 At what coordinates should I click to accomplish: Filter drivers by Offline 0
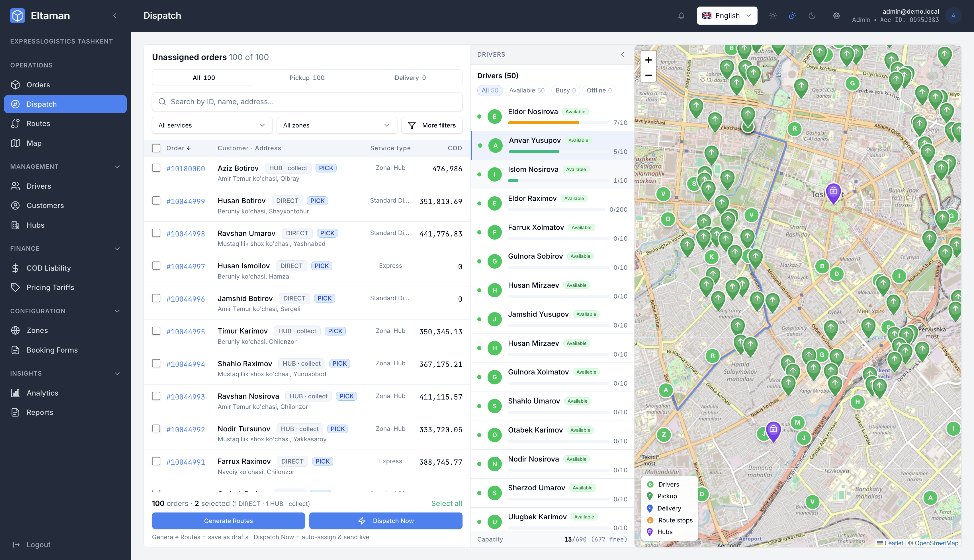[599, 90]
